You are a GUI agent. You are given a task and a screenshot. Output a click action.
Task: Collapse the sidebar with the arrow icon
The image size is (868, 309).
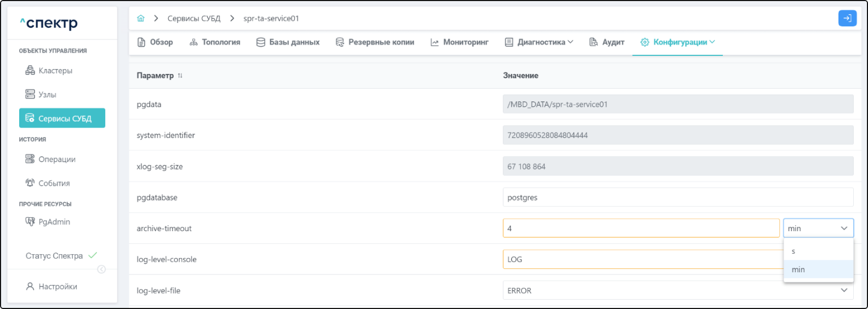101,269
